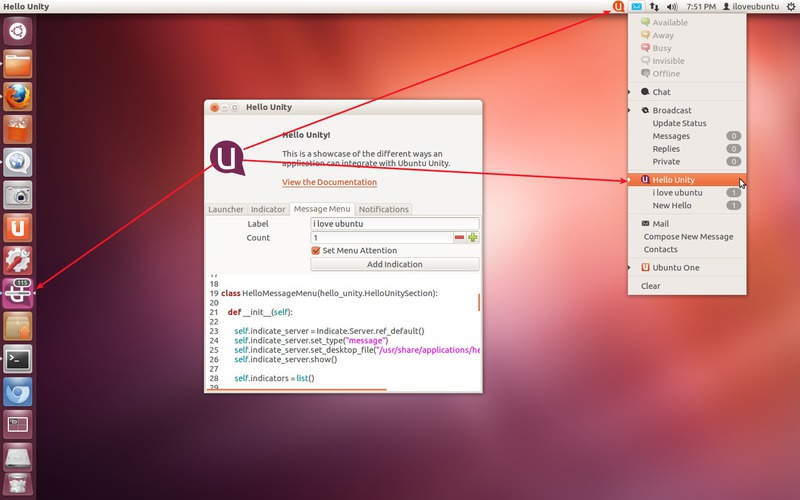
Task: Click the code view horizontal scrollbar
Action: pos(296,390)
